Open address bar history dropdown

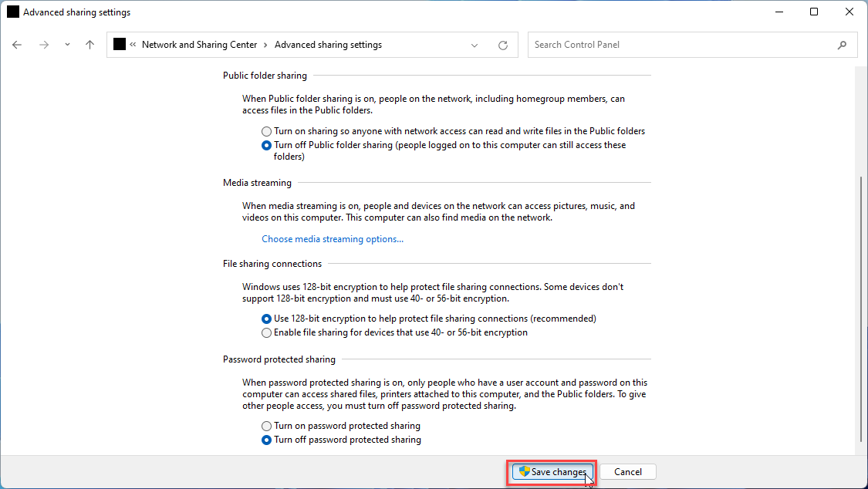click(475, 46)
